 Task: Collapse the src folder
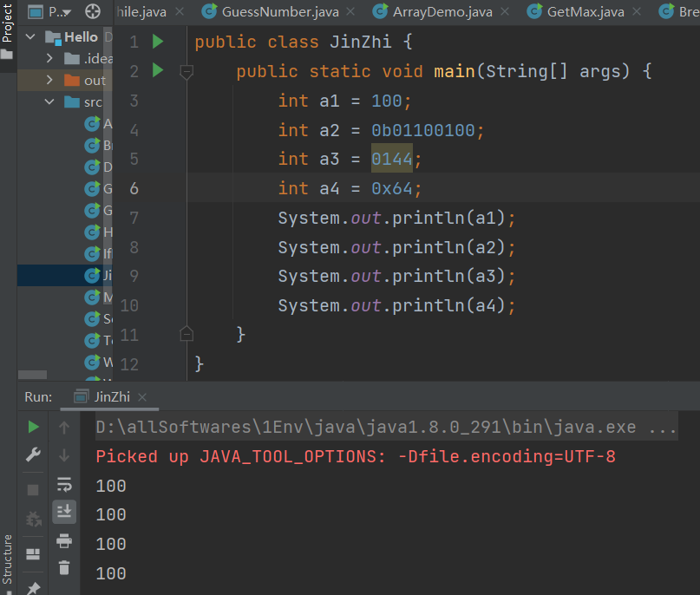click(49, 101)
